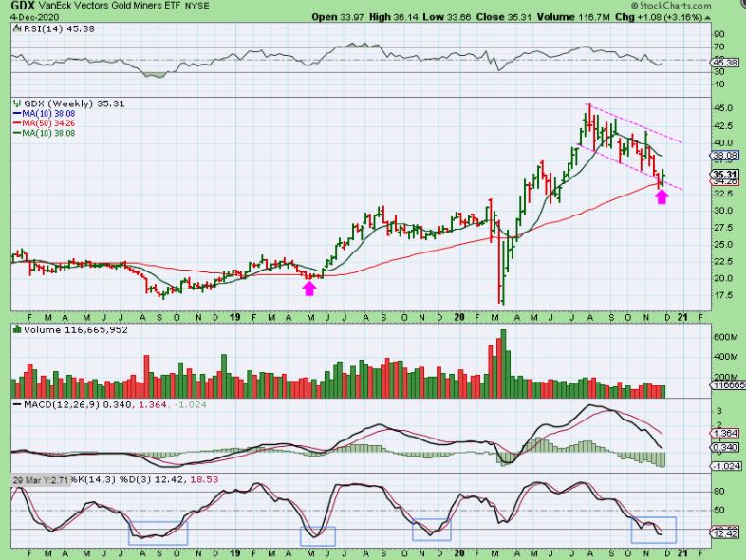This screenshot has height=560, width=746.
Task: Click the volume bars legend icon
Action: pyautogui.click(x=17, y=329)
